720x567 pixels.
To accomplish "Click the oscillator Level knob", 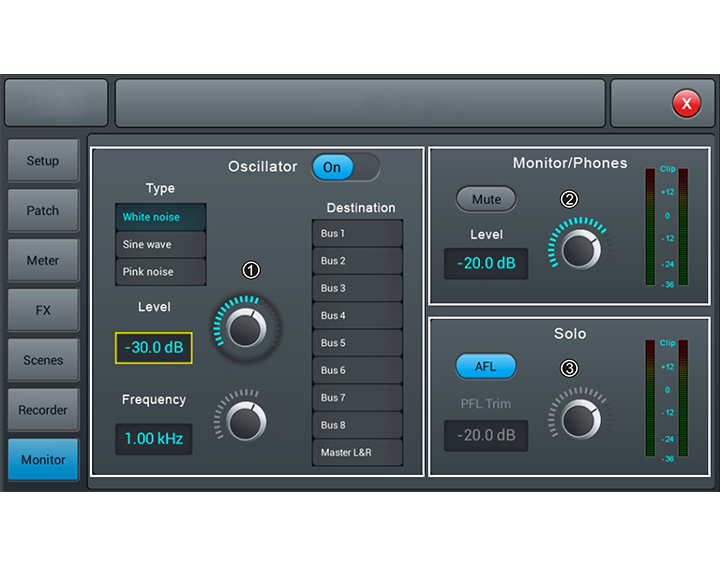I will coord(246,326).
